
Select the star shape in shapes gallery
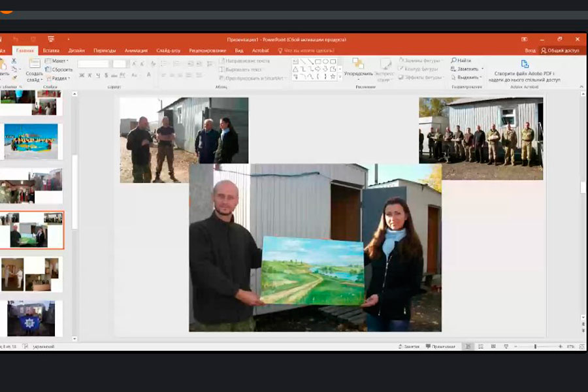coord(333,76)
